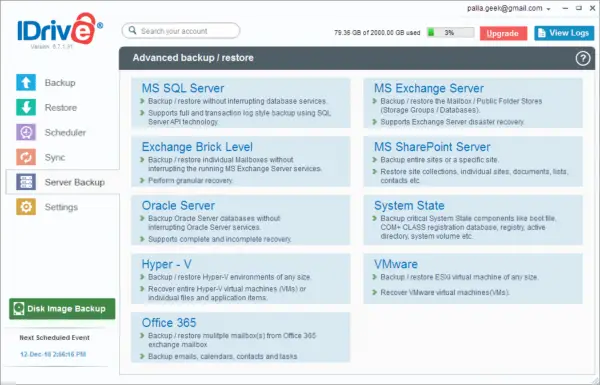Click into the Search your account field
The image size is (600, 385).
(x=181, y=31)
